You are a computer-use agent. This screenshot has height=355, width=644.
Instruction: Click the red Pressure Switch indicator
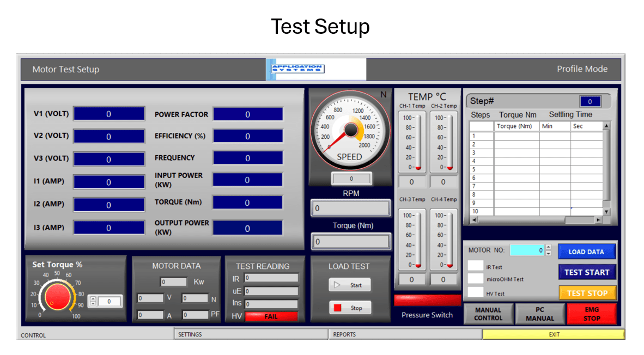click(427, 300)
